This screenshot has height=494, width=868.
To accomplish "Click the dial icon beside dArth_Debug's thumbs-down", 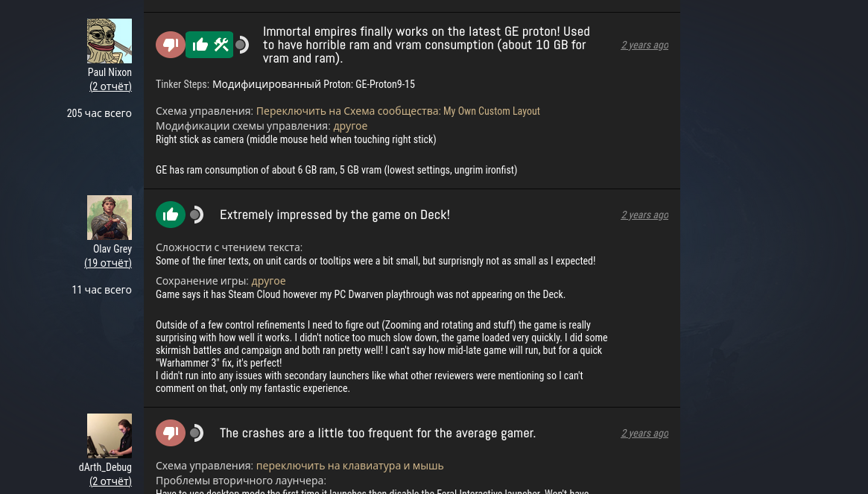I will point(197,433).
